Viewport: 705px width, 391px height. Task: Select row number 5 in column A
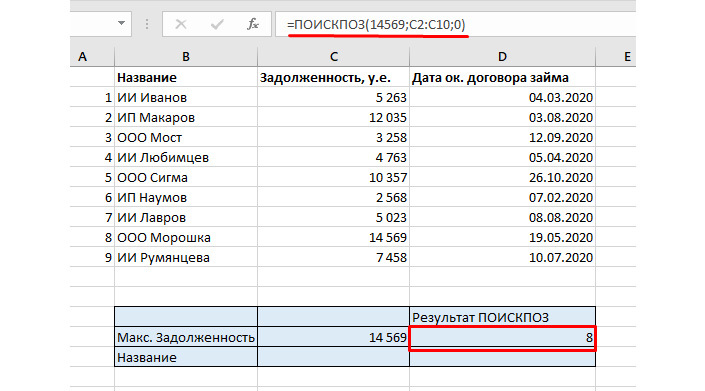[92, 177]
